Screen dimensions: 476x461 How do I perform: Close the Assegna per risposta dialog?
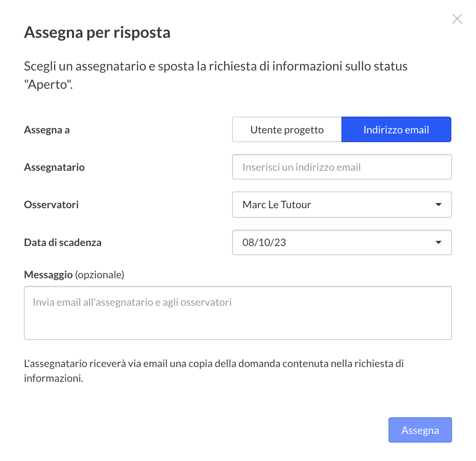pyautogui.click(x=457, y=19)
